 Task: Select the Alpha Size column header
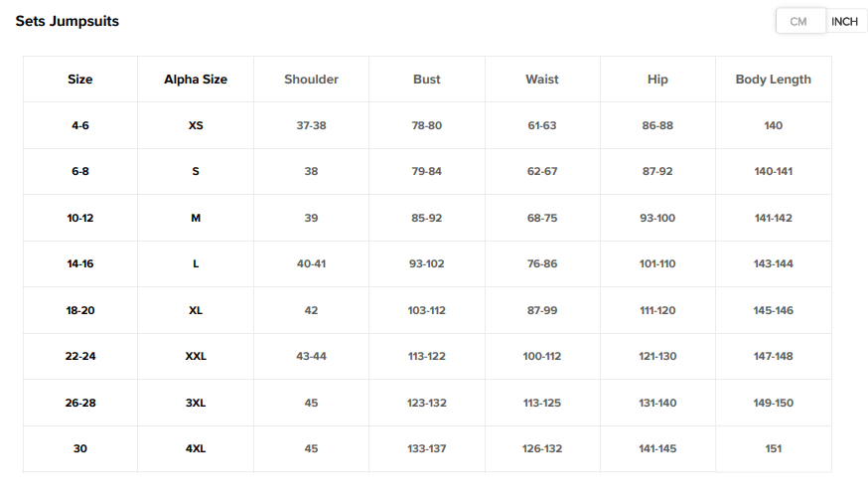(x=196, y=80)
